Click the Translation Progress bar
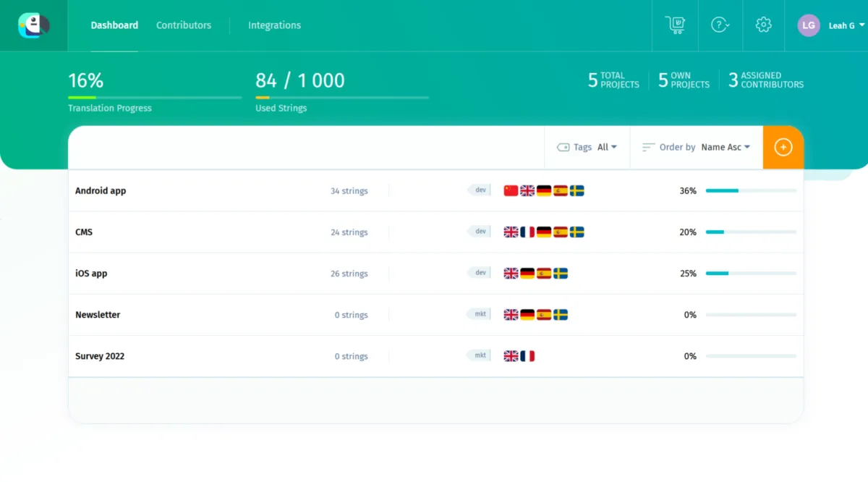This screenshot has height=482, width=868. tap(155, 97)
